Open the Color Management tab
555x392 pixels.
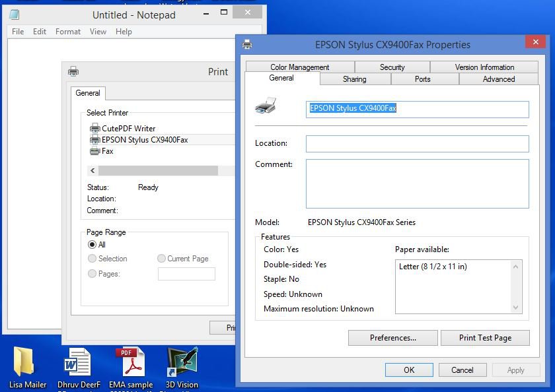pyautogui.click(x=299, y=67)
